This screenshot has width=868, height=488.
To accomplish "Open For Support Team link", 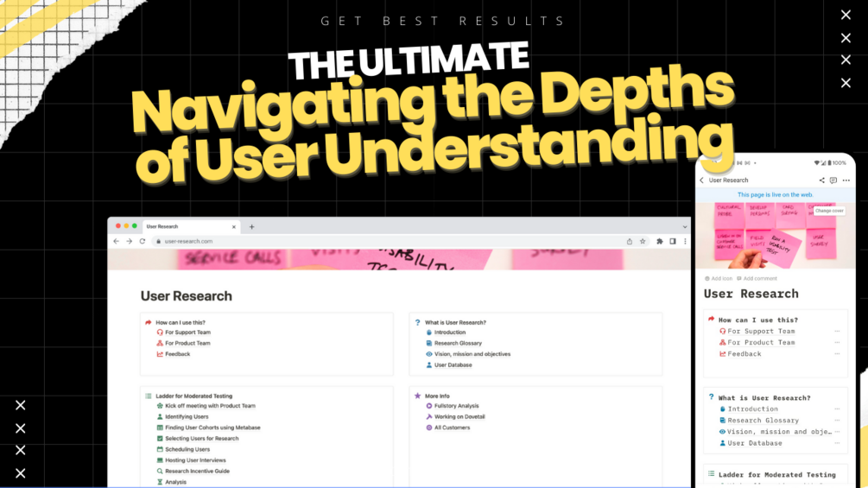I will point(187,333).
